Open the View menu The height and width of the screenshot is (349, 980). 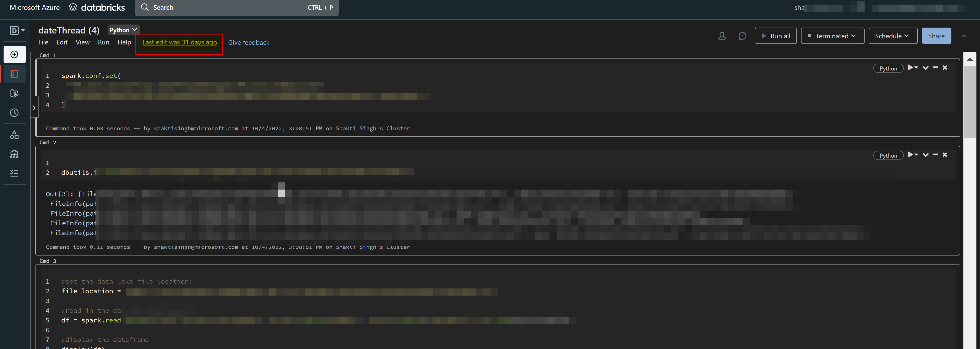(x=82, y=42)
